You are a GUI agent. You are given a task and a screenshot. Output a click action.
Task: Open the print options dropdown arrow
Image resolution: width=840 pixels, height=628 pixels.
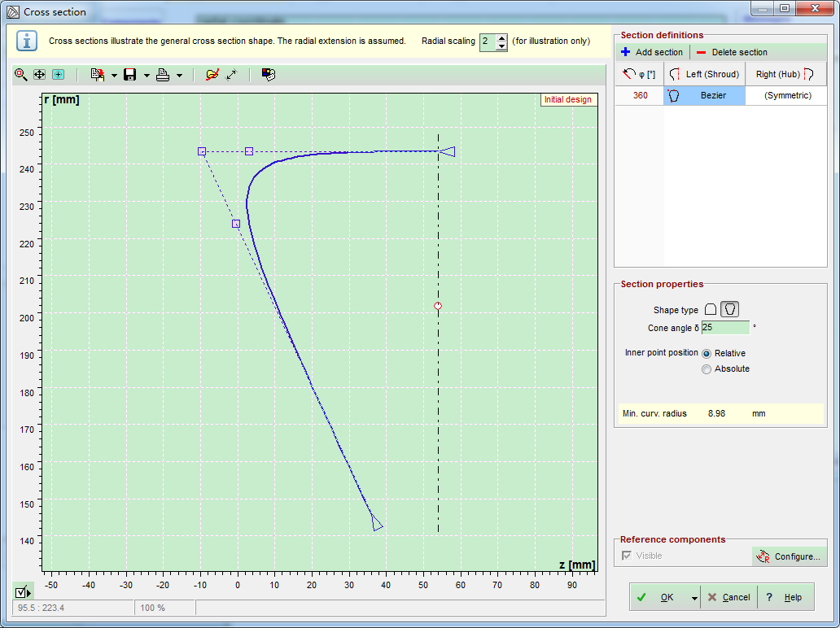click(x=179, y=76)
